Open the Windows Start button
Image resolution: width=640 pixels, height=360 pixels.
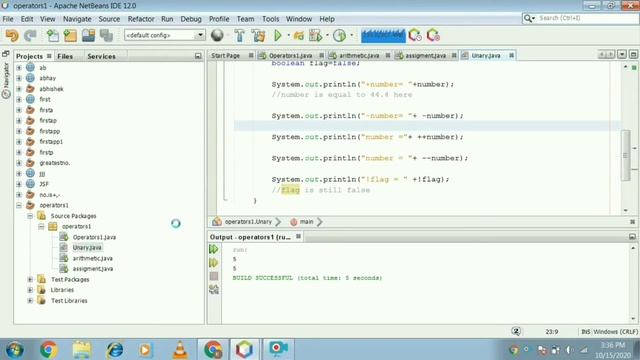tap(15, 350)
